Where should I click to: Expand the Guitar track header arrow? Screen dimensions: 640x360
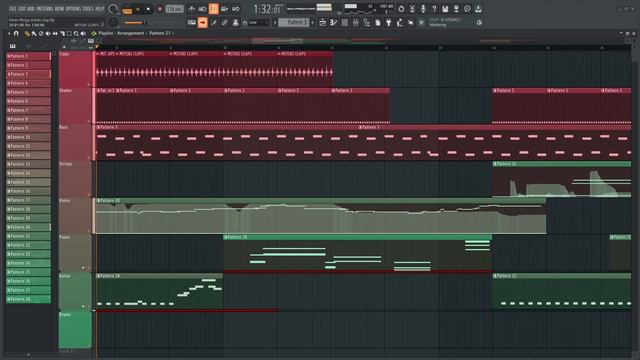tap(83, 306)
